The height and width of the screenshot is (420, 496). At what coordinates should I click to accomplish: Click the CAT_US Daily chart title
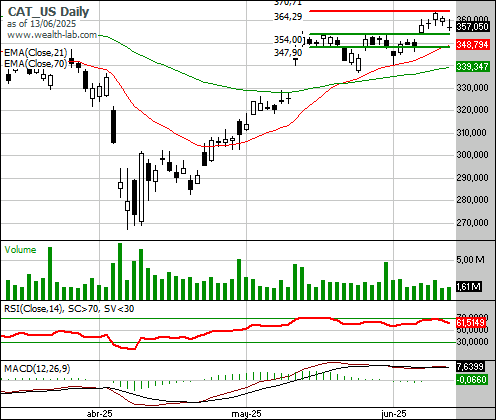(48, 12)
